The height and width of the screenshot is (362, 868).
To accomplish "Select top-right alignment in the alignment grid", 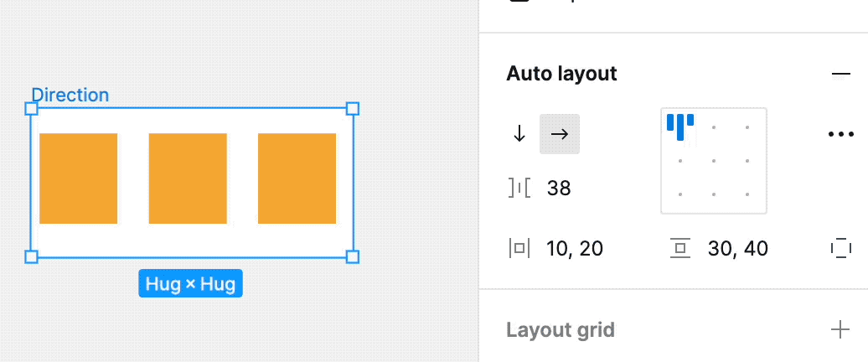I will 747,127.
